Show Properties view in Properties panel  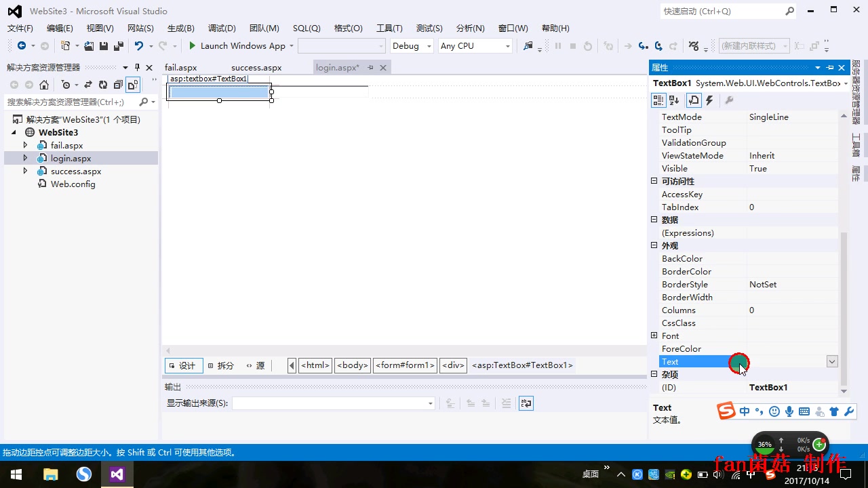pyautogui.click(x=694, y=100)
